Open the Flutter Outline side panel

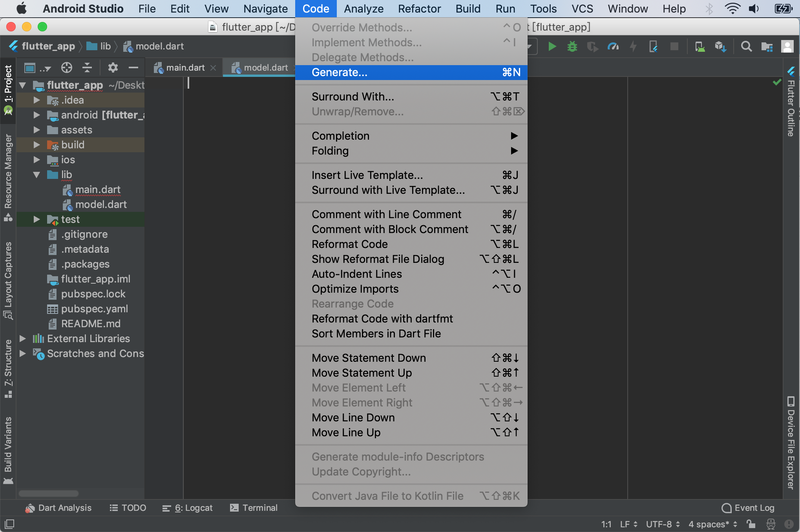pos(791,102)
